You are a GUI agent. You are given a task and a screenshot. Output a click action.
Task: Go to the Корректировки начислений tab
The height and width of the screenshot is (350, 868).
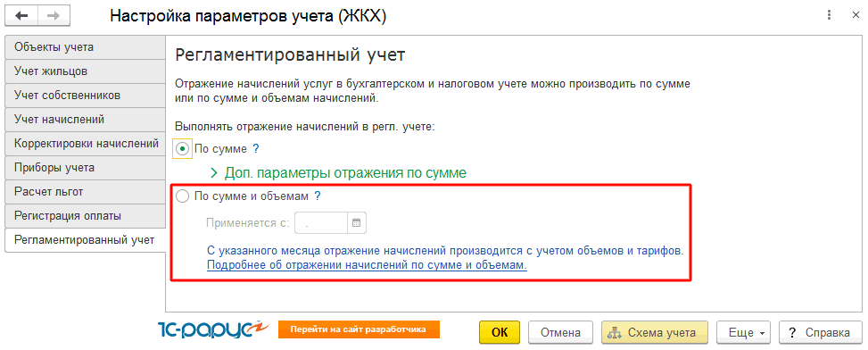click(85, 144)
